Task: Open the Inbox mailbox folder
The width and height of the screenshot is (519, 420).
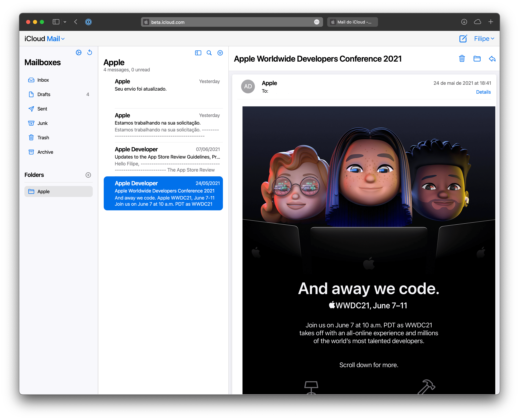Action: pos(43,80)
